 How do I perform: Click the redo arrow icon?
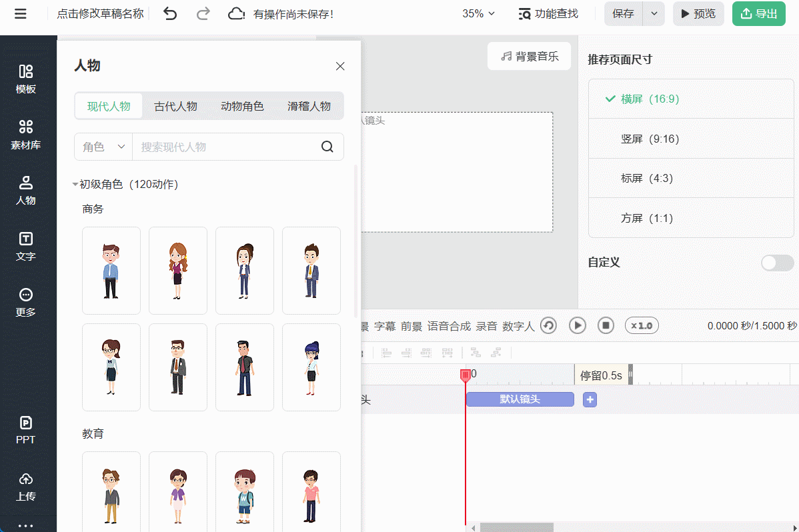tap(203, 13)
